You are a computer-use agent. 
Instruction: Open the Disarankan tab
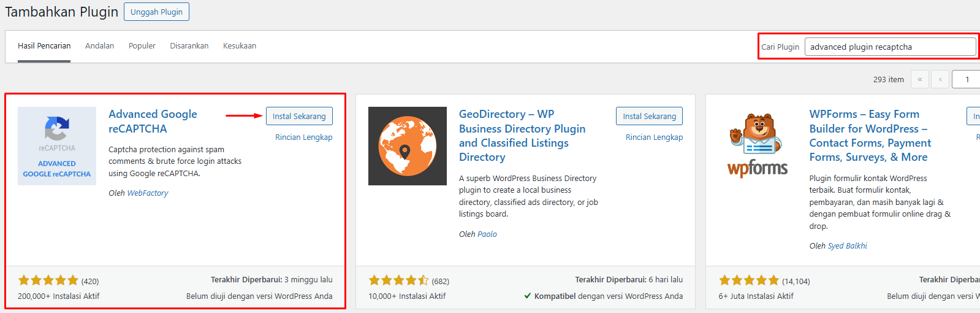coord(189,46)
